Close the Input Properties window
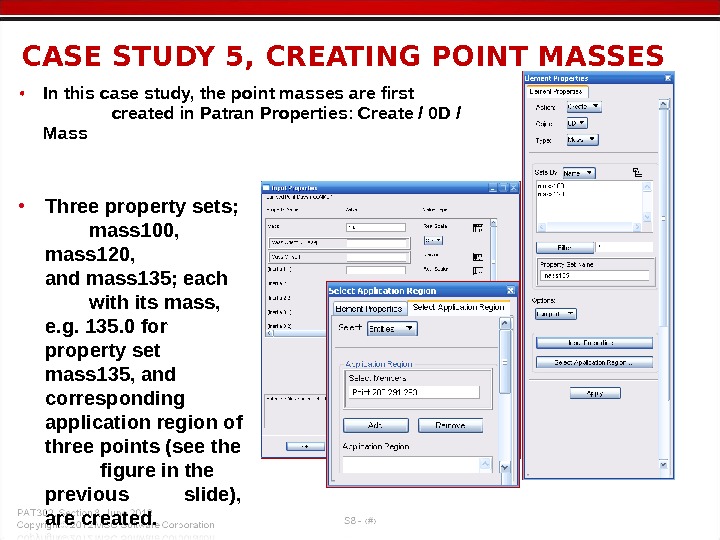The height and width of the screenshot is (540, 720). [514, 187]
